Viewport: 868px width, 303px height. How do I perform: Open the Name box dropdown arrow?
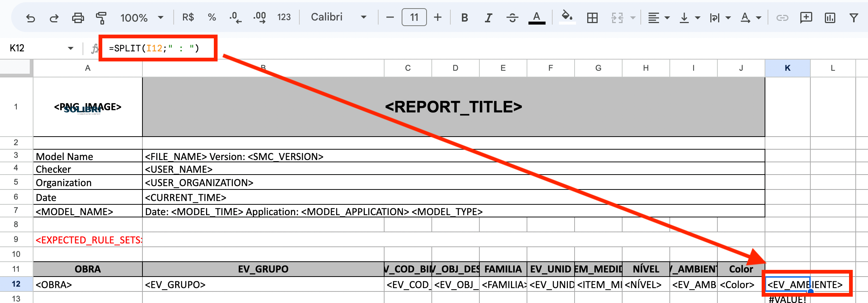coord(70,48)
